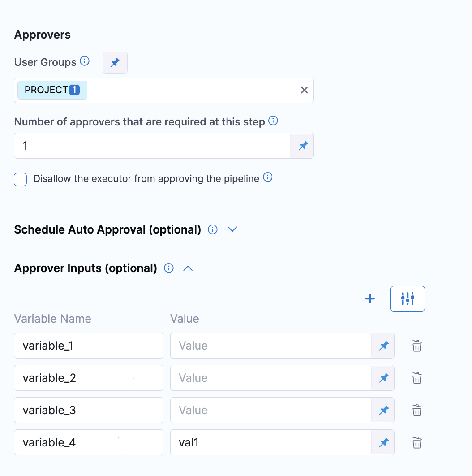Open the User Groups selection field

pos(193,90)
